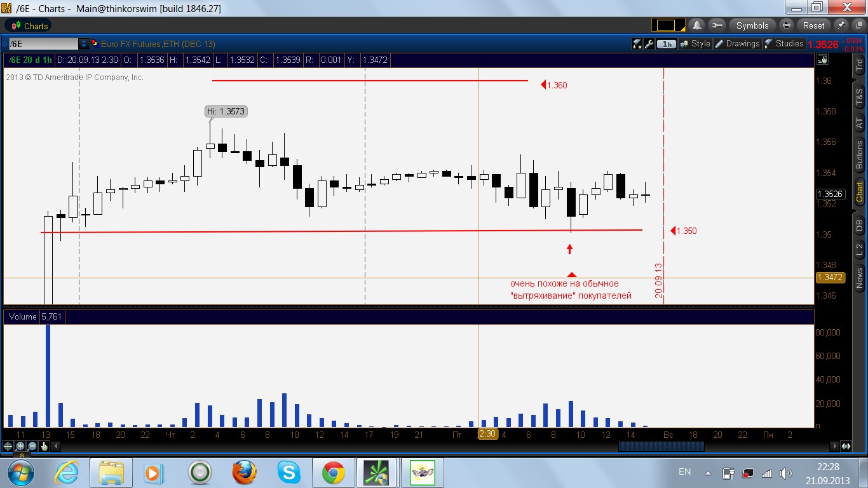Click the EN language indicator
Image resolution: width=868 pixels, height=488 pixels.
(684, 472)
